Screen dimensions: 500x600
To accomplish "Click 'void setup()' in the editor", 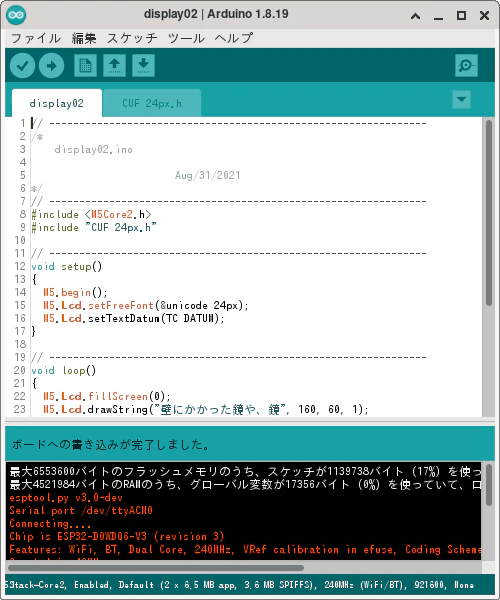I will (x=67, y=266).
